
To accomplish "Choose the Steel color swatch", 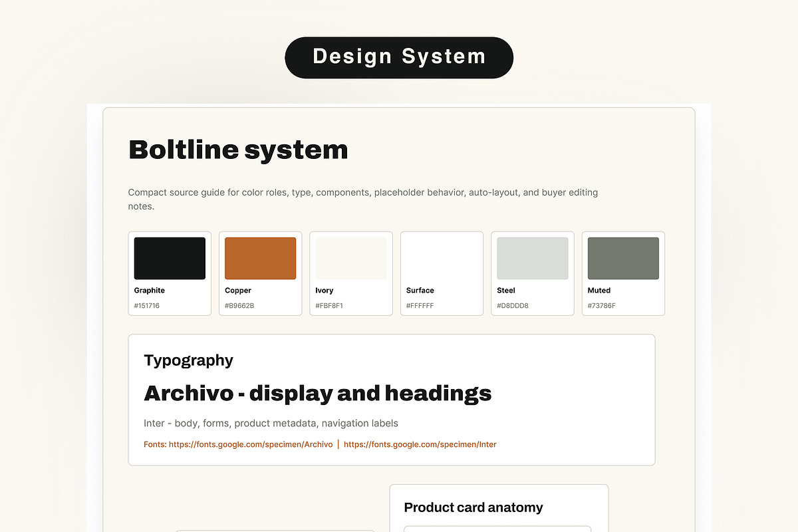I will (x=533, y=258).
